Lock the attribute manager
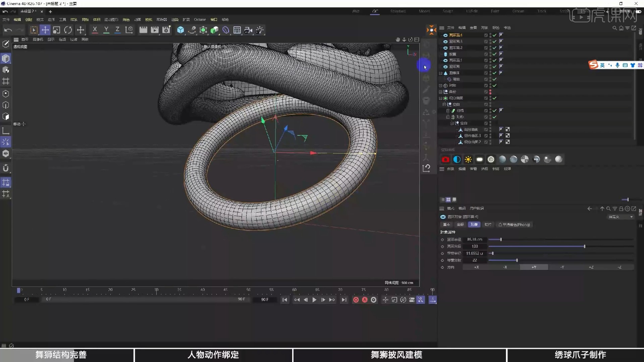The width and height of the screenshot is (644, 362). [x=621, y=208]
